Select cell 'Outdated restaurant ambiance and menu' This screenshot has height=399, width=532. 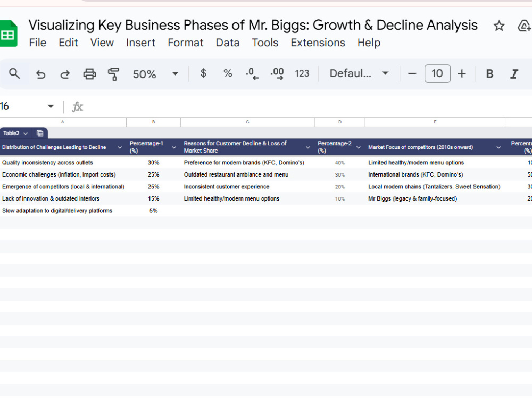[x=247, y=174]
